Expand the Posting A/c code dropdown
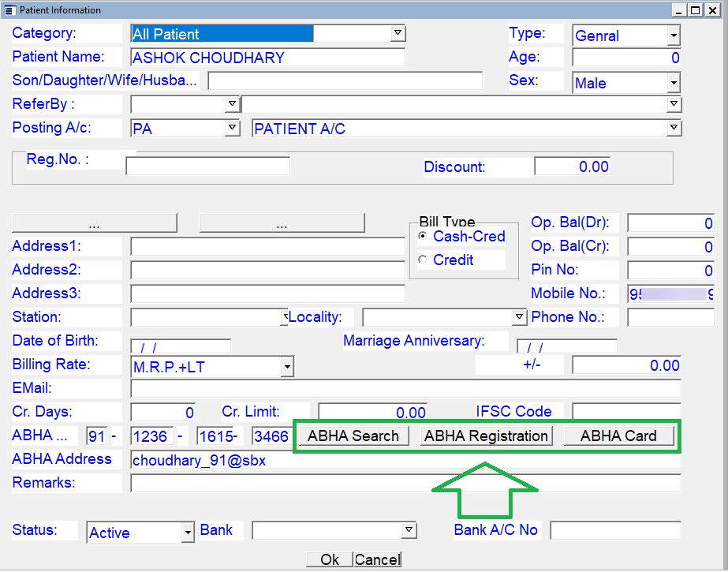This screenshot has width=728, height=572. [x=232, y=128]
